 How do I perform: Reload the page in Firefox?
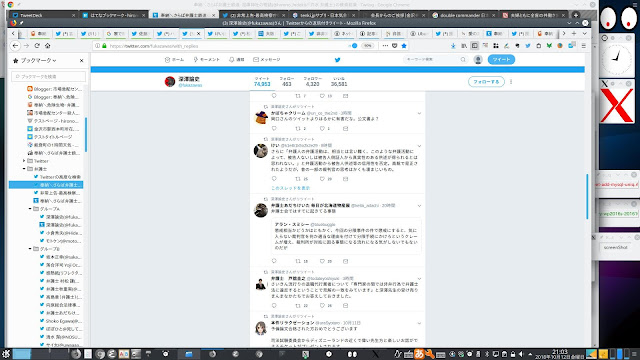(x=37, y=46)
